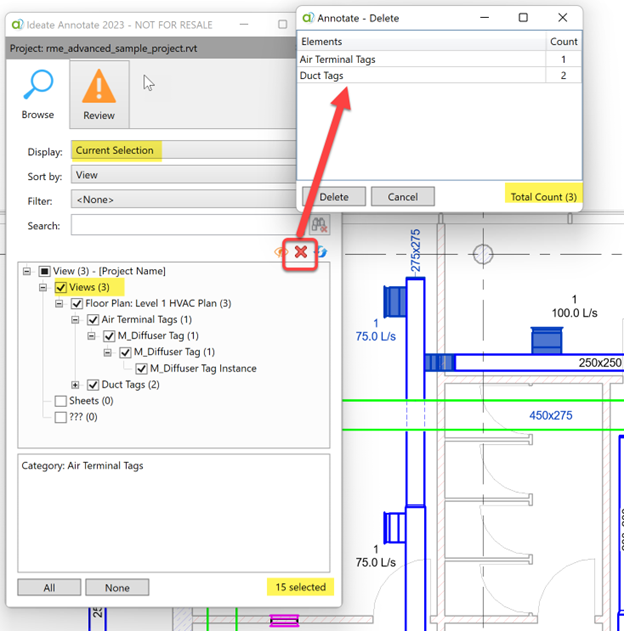Click the Sheets (0) tree label
Viewport: 624px width, 631px height.
click(x=91, y=401)
